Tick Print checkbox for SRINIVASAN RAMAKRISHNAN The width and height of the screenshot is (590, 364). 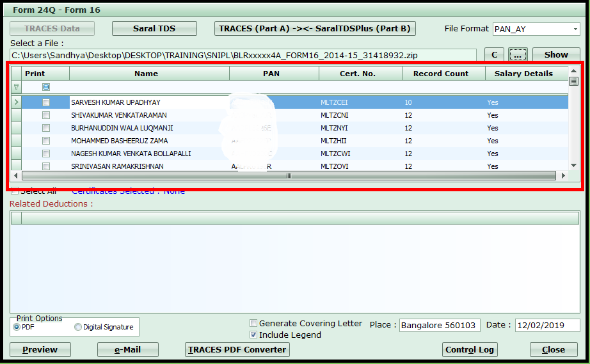(x=46, y=166)
